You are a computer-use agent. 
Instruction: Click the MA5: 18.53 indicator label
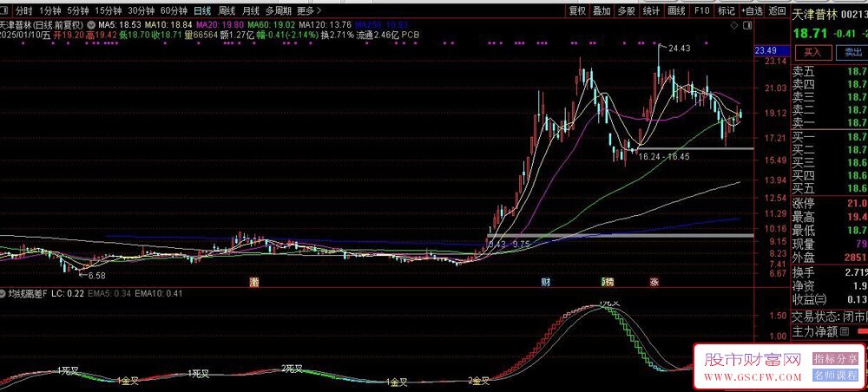120,25
